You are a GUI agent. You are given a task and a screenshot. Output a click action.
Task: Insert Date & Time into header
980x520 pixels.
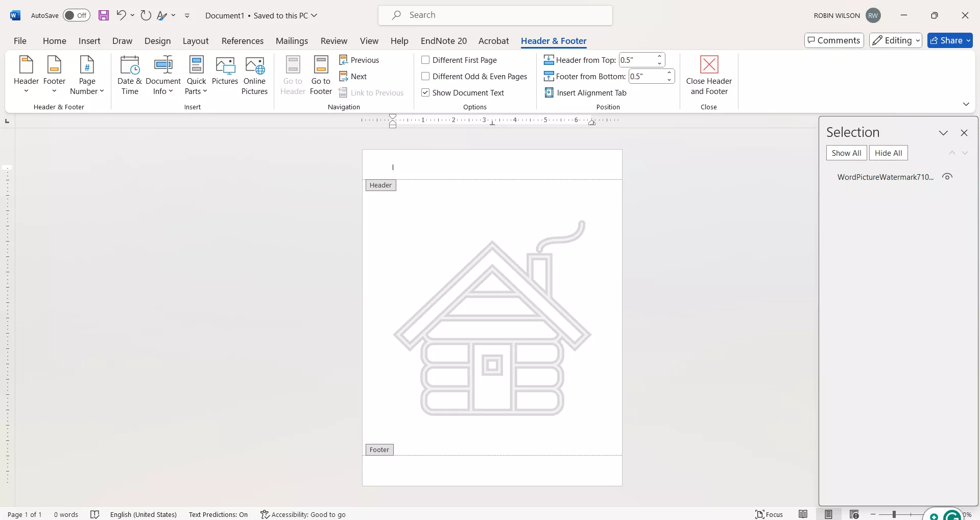(x=130, y=75)
